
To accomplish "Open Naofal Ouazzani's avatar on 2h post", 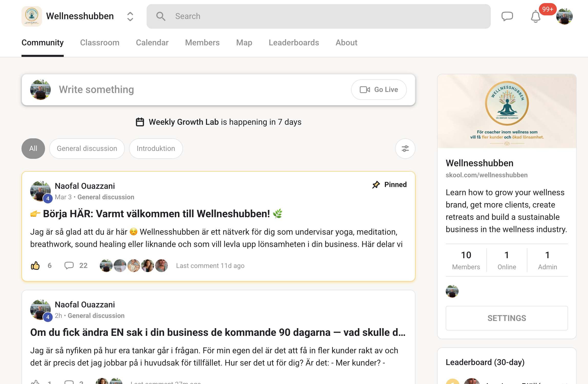I will click(40, 310).
